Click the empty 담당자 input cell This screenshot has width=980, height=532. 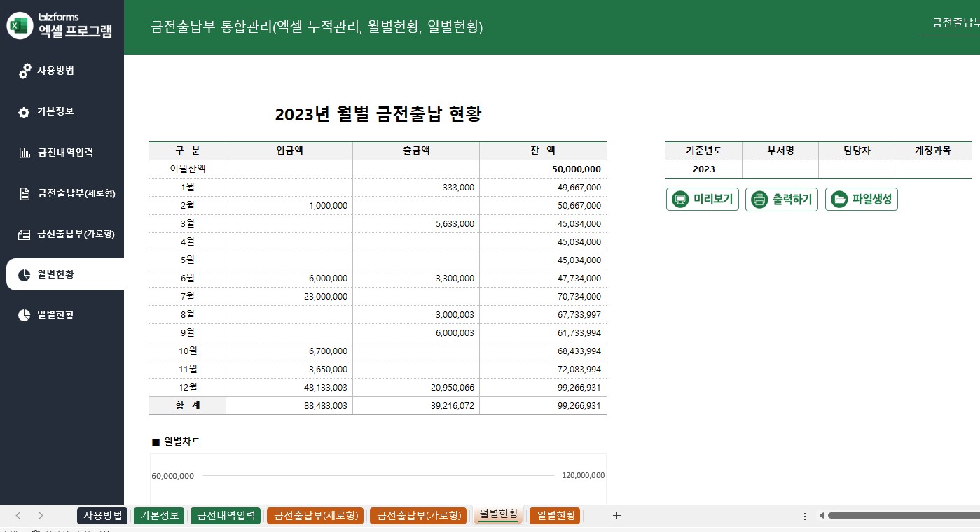click(x=857, y=169)
